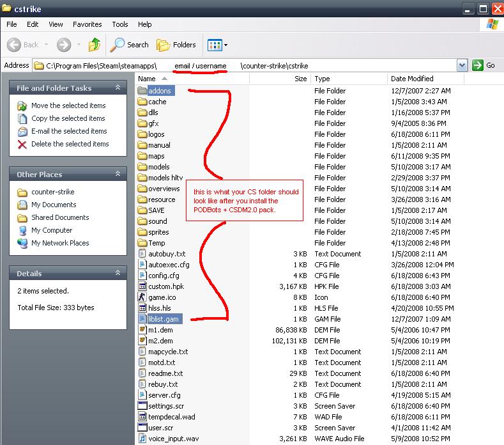504x445 pixels.
Task: Select the autobuy.txt file icon
Action: [142, 254]
